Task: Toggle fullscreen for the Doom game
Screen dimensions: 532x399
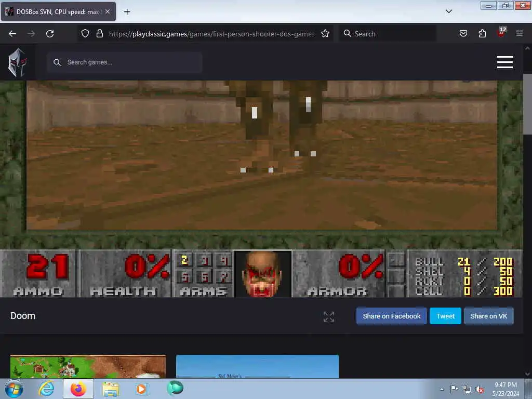Action: [x=329, y=316]
